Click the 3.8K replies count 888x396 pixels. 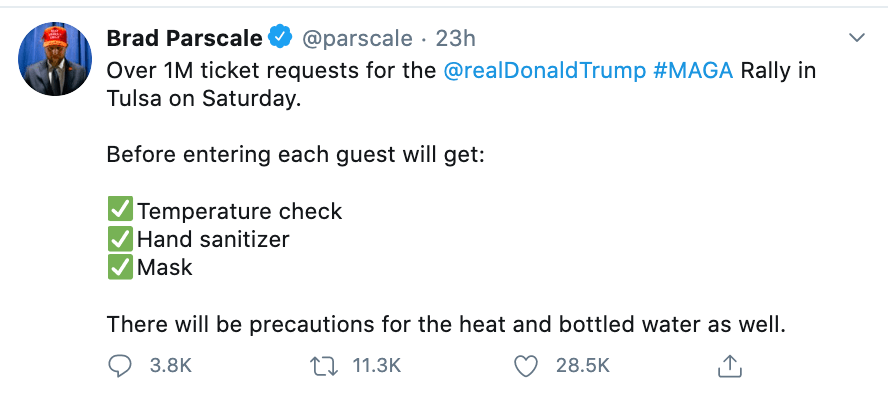pos(171,366)
